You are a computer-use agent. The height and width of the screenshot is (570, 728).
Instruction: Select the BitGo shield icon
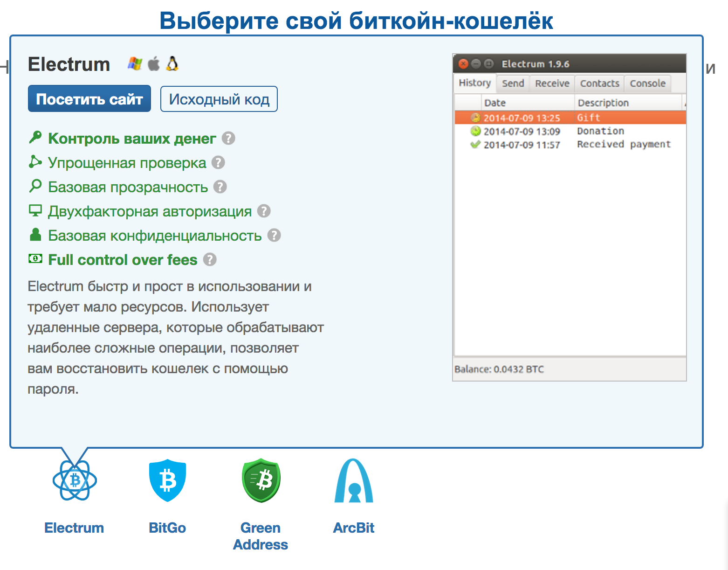tap(167, 480)
